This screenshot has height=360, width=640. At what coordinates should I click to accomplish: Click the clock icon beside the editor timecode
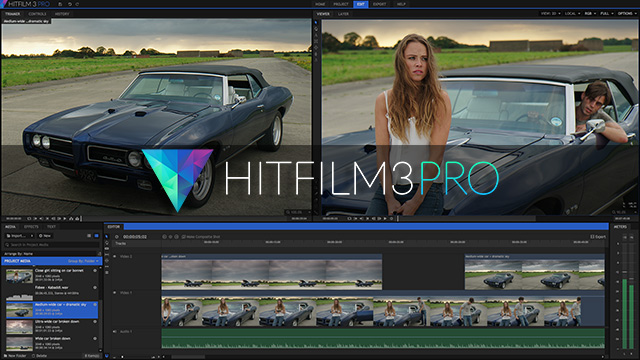117,237
